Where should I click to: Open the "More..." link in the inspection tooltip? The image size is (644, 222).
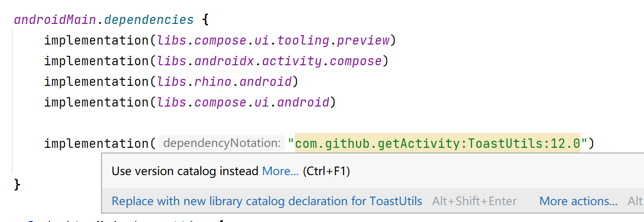point(280,171)
